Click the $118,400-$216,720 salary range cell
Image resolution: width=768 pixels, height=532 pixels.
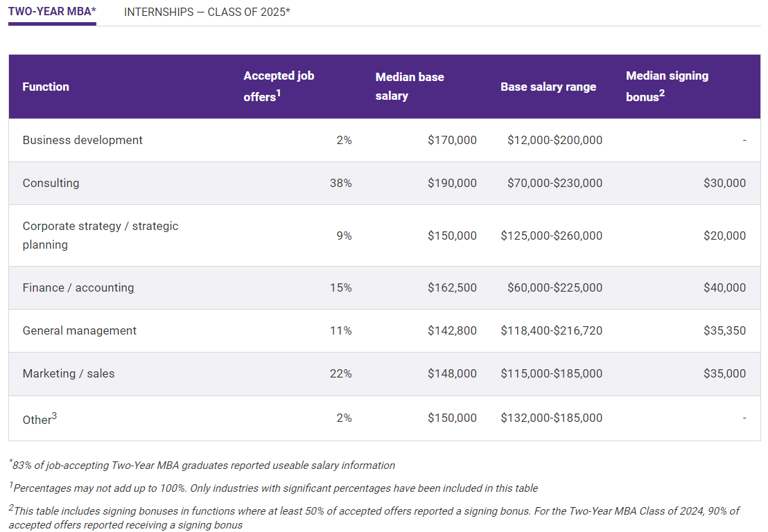[x=551, y=330]
